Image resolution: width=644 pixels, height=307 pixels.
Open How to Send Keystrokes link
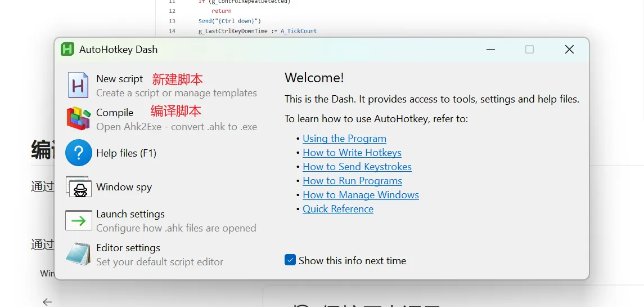point(357,167)
